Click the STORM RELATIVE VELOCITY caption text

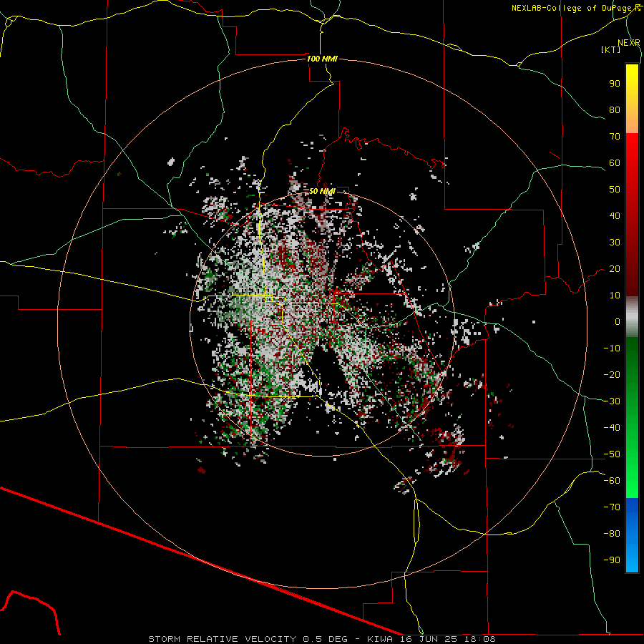[x=222, y=639]
